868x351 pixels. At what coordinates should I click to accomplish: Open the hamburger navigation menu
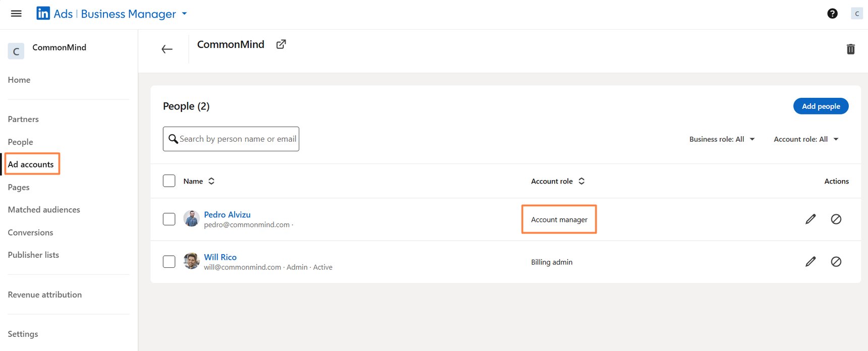pos(16,14)
